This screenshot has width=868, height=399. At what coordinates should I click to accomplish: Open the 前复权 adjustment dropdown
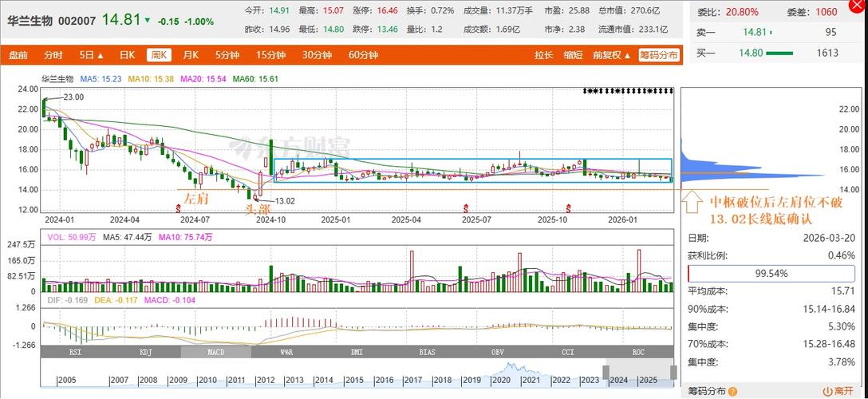pos(612,55)
